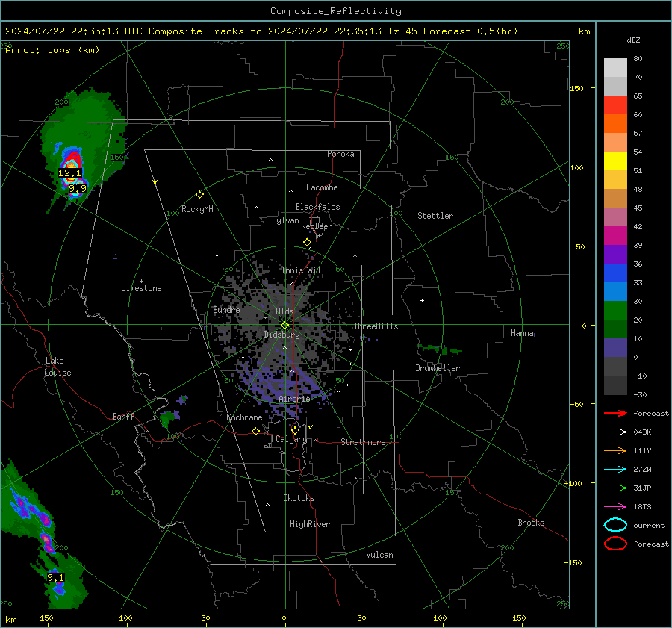
Task: Click the Calgary city label
Action: [291, 439]
